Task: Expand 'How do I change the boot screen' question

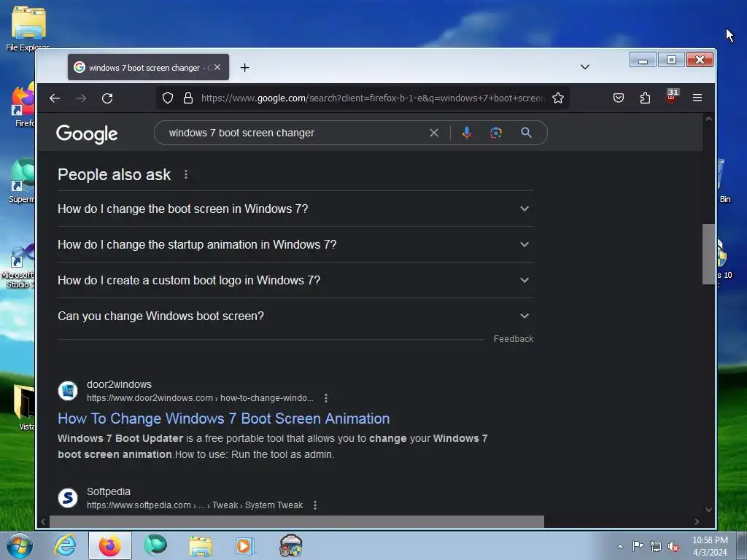Action: [295, 209]
